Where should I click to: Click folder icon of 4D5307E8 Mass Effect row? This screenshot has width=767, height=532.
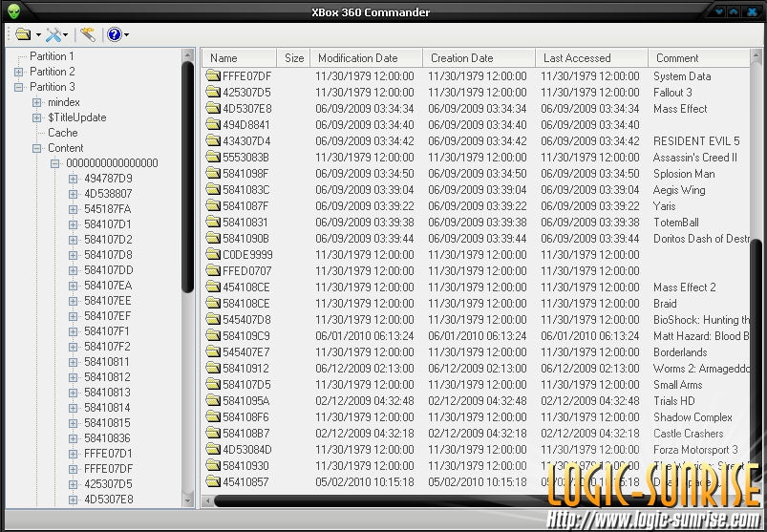click(213, 108)
